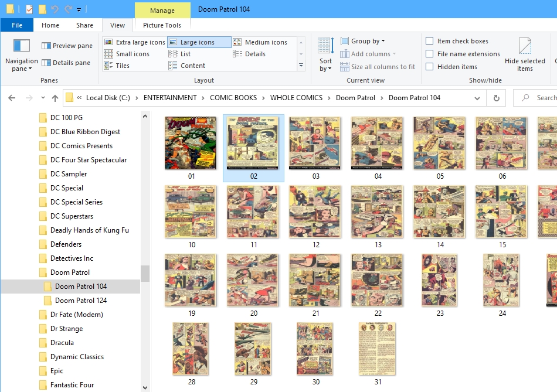Image resolution: width=557 pixels, height=392 pixels.
Task: Select page thumbnail 13
Action: 377,212
